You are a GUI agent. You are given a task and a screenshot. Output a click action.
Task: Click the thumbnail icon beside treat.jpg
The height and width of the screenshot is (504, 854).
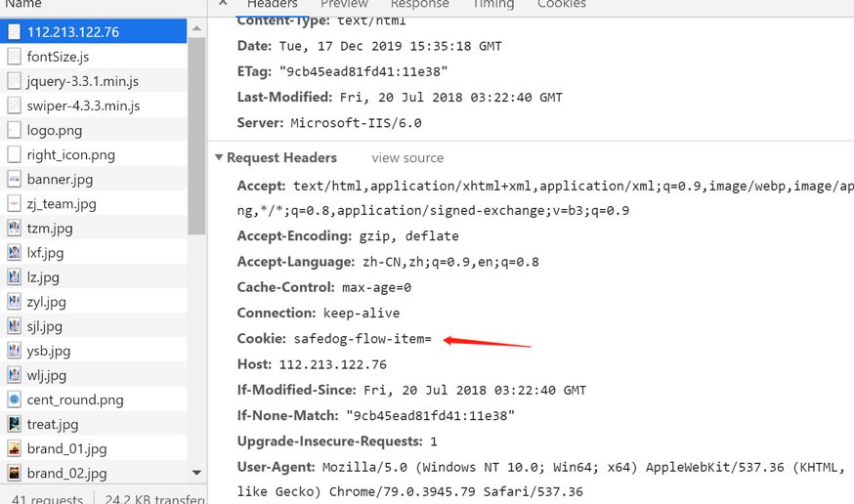pyautogui.click(x=14, y=424)
